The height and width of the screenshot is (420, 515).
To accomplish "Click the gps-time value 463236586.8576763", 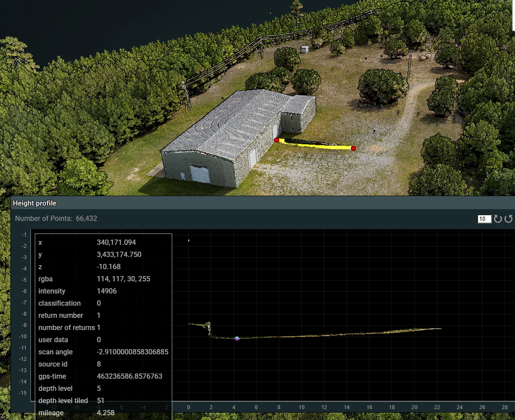I will [130, 377].
